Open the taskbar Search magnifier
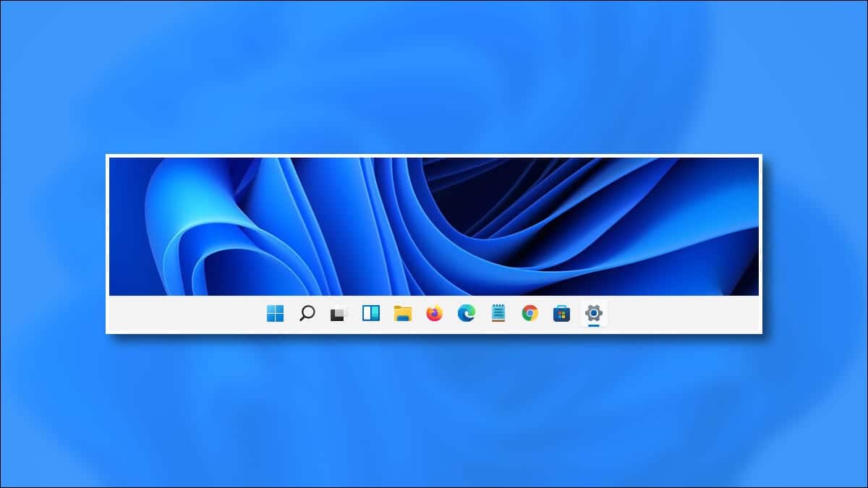This screenshot has width=868, height=488. [307, 313]
